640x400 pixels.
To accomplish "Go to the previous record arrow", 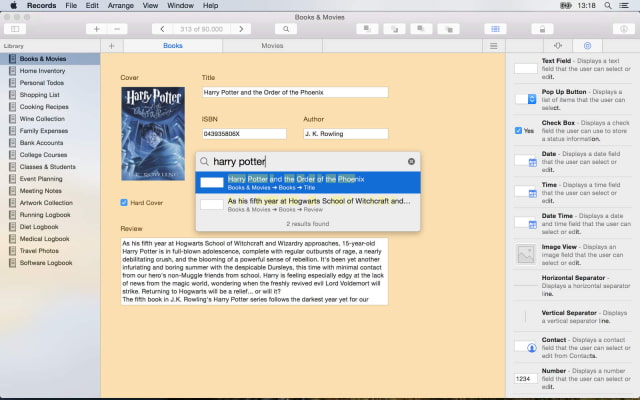I will [163, 29].
